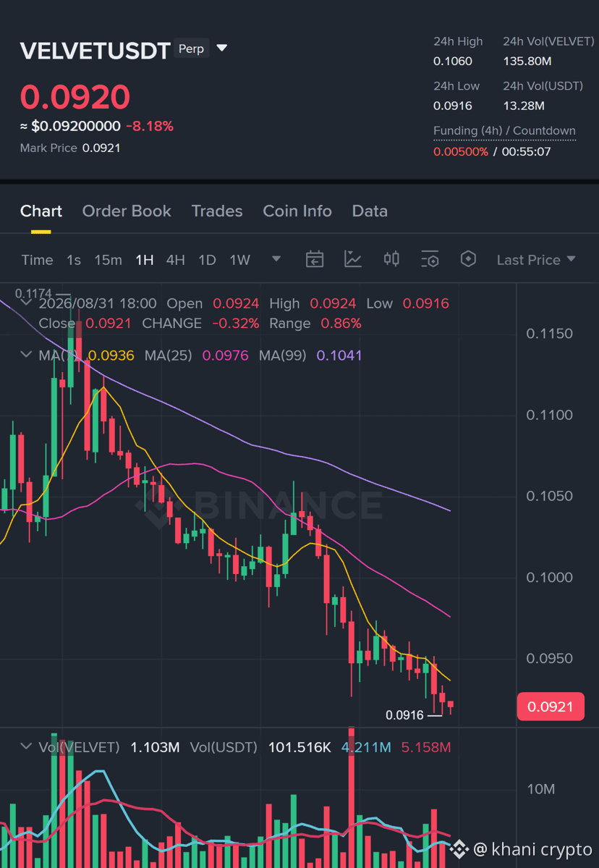Choose the 15m interval
The height and width of the screenshot is (868, 599).
pos(108,260)
